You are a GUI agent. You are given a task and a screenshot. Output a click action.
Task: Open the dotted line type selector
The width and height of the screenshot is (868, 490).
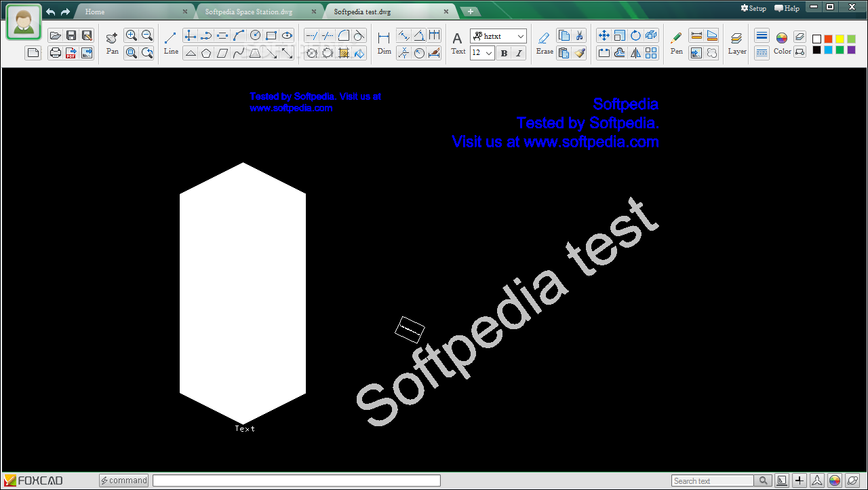point(762,53)
